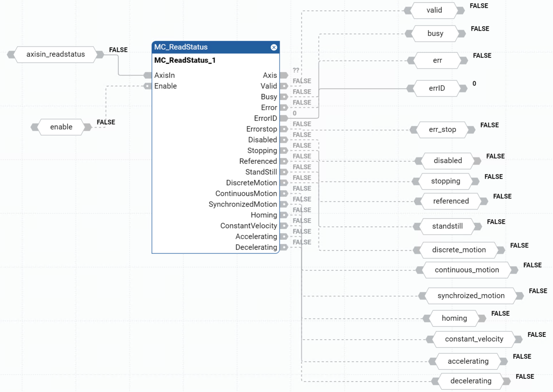553x392 pixels.
Task: Select the decelerating variable tag
Action: [x=471, y=381]
